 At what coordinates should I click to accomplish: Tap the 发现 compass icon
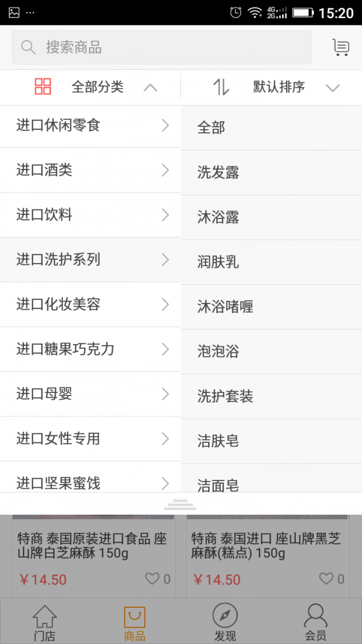(225, 616)
